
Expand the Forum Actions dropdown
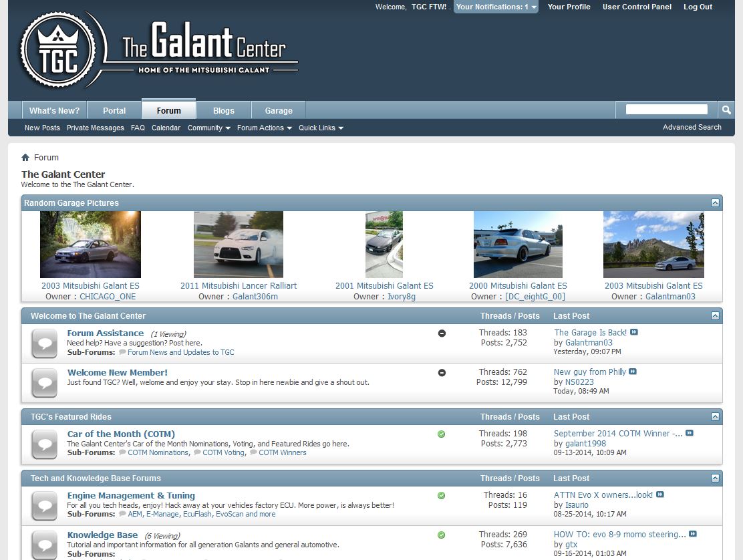[265, 128]
